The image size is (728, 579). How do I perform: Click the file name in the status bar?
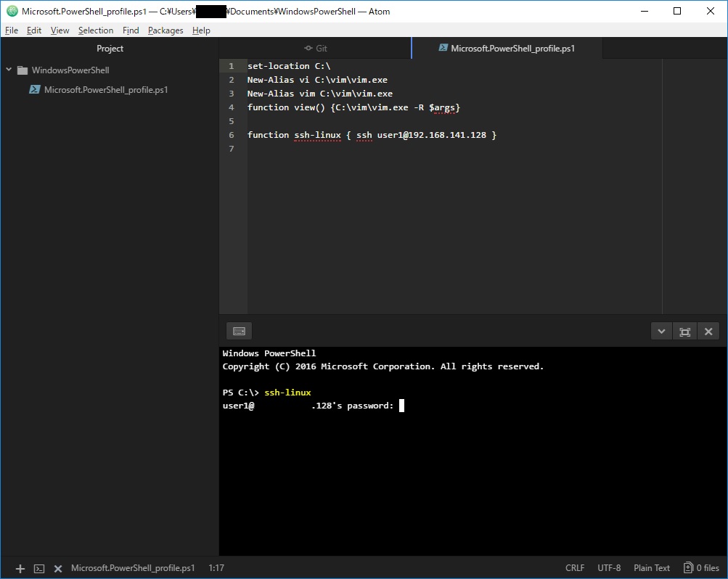[133, 568]
